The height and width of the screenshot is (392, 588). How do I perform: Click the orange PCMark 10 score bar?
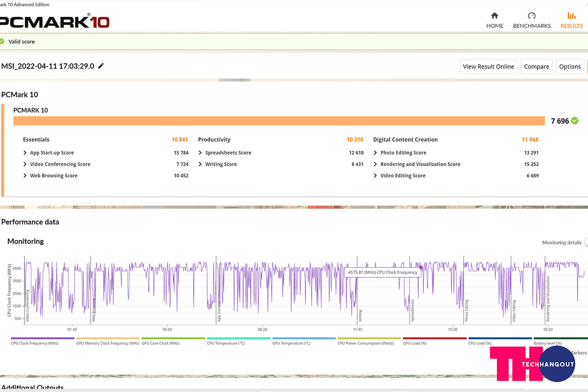[279, 121]
